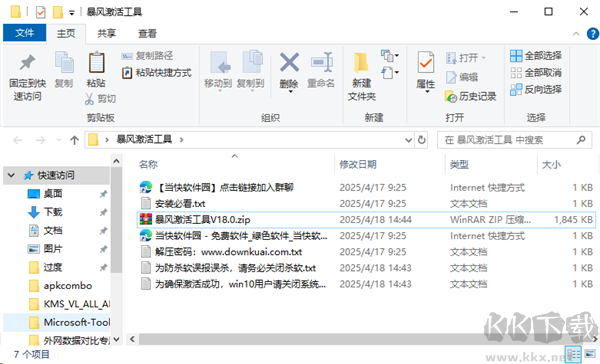600x364 pixels.
Task: Click the Open ribbon button
Action: point(466,58)
